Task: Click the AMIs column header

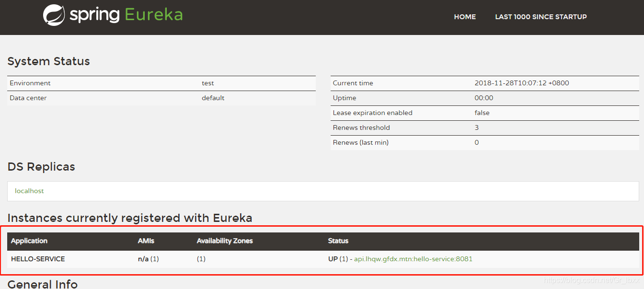Action: click(x=146, y=241)
